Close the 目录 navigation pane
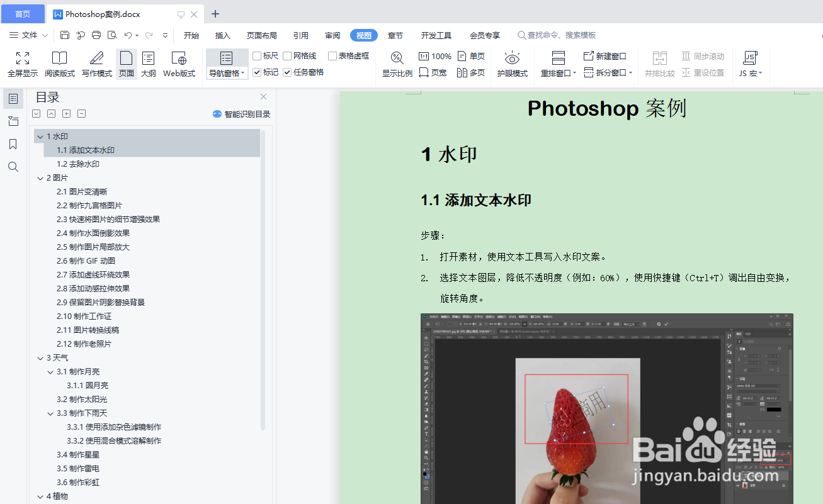Viewport: 823px width, 504px height. [263, 97]
